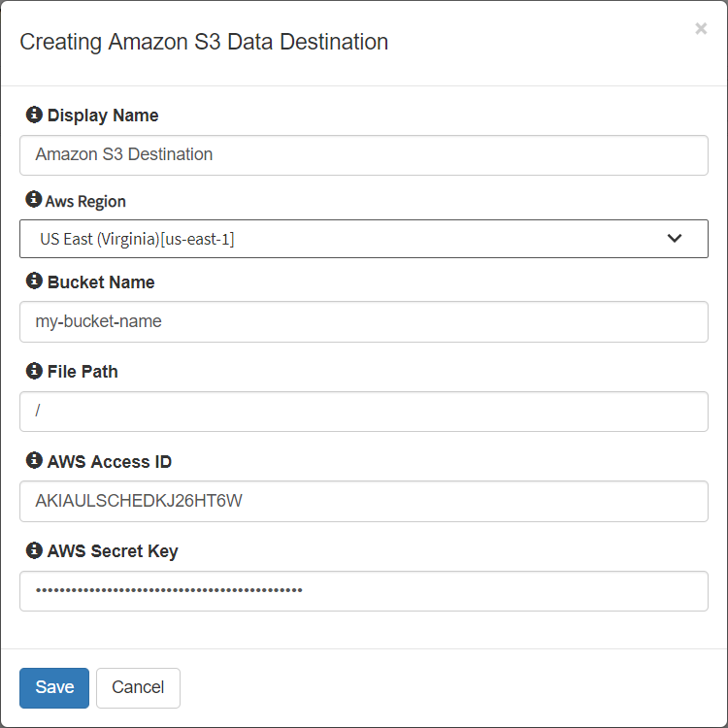Click the info icon beside File Path
Viewport: 728px width, 728px height.
34,371
